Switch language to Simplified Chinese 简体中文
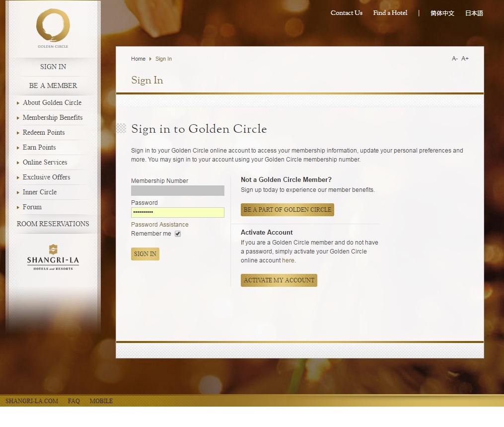504x427 pixels. click(442, 13)
